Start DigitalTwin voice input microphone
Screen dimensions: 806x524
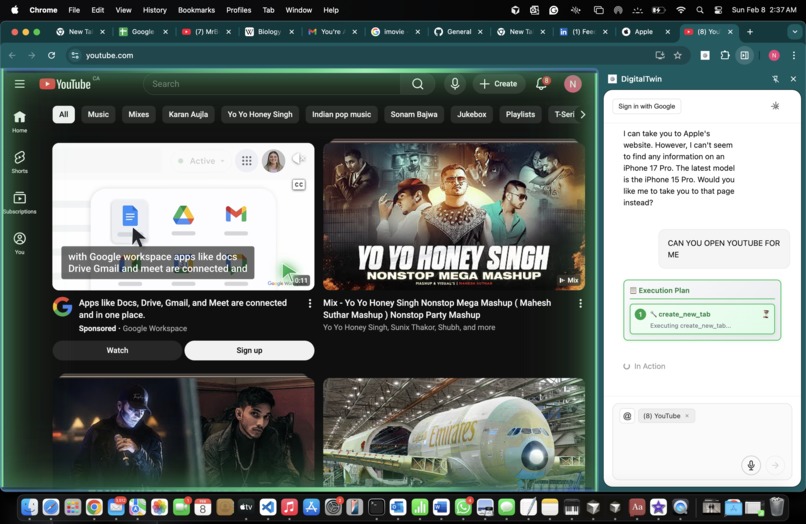click(751, 465)
